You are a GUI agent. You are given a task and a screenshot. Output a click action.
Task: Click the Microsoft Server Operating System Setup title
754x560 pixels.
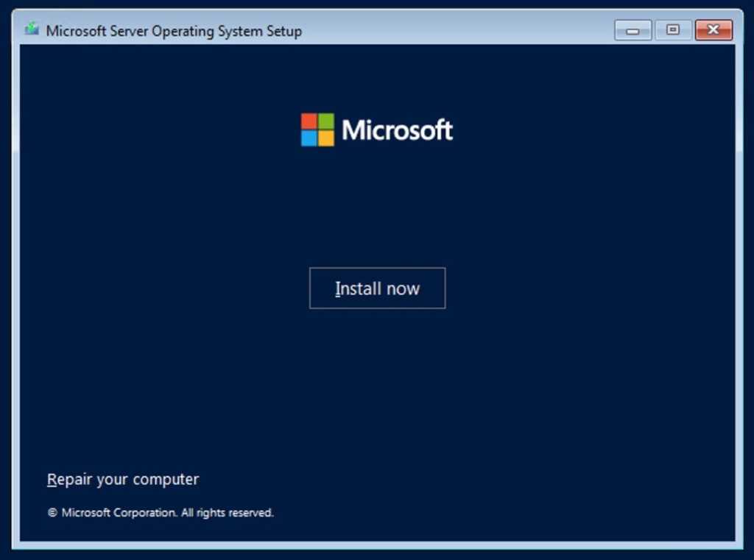[174, 31]
